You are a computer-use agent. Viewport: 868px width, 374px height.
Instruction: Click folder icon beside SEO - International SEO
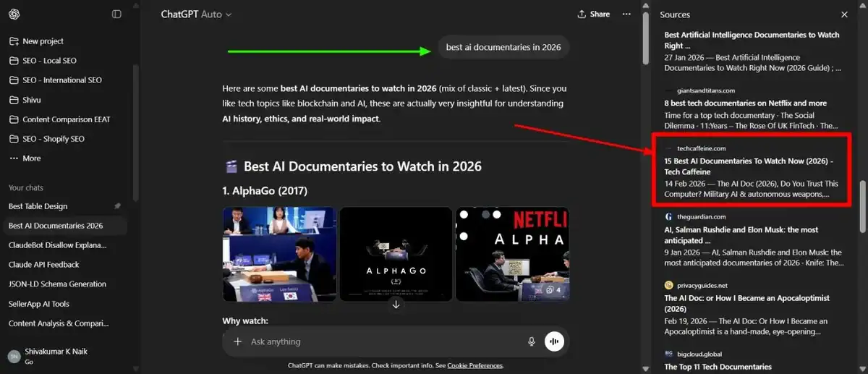pyautogui.click(x=14, y=80)
